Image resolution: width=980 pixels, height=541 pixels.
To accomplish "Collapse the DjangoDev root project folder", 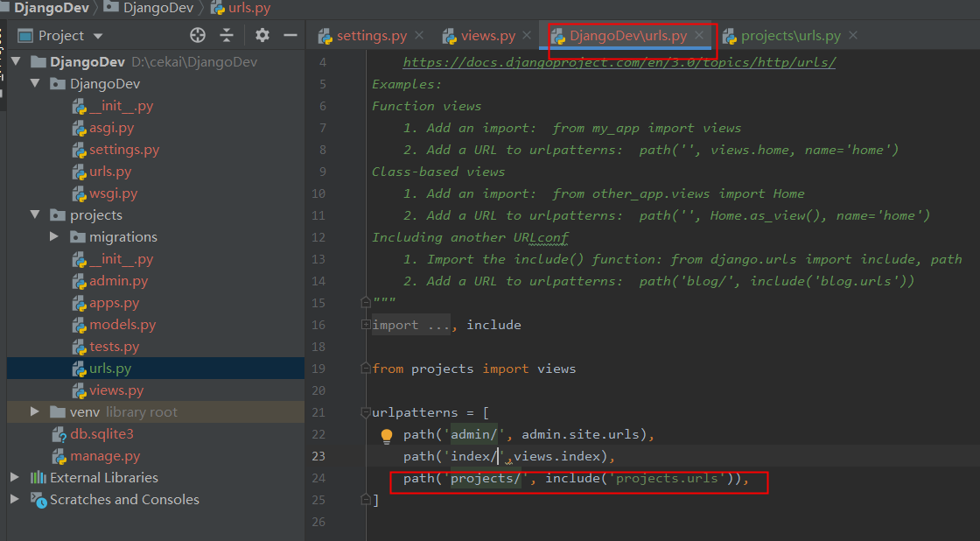I will click(17, 61).
